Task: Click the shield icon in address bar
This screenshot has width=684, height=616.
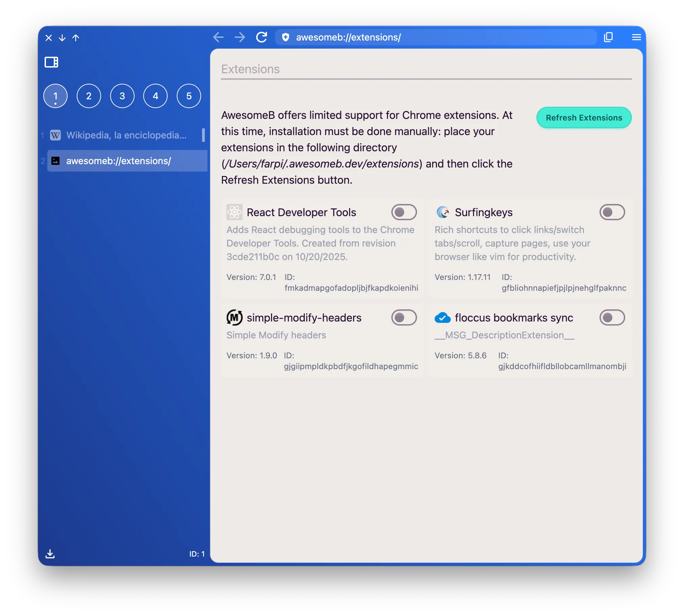Action: click(286, 37)
